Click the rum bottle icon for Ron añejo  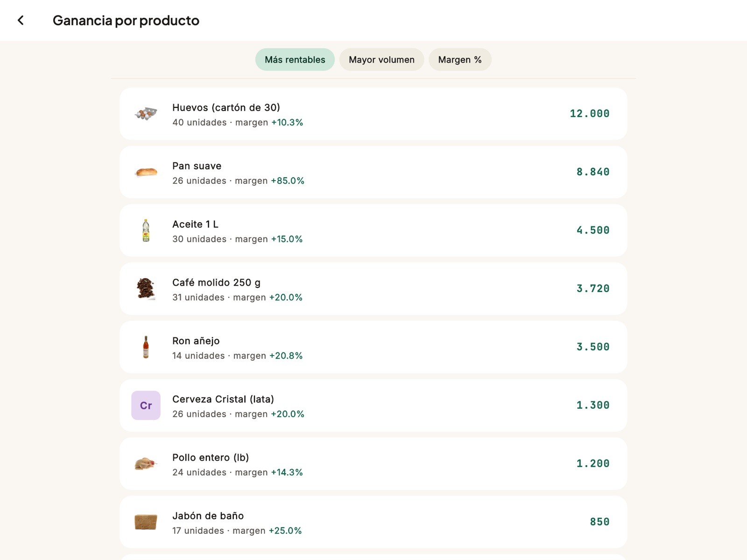[146, 347]
